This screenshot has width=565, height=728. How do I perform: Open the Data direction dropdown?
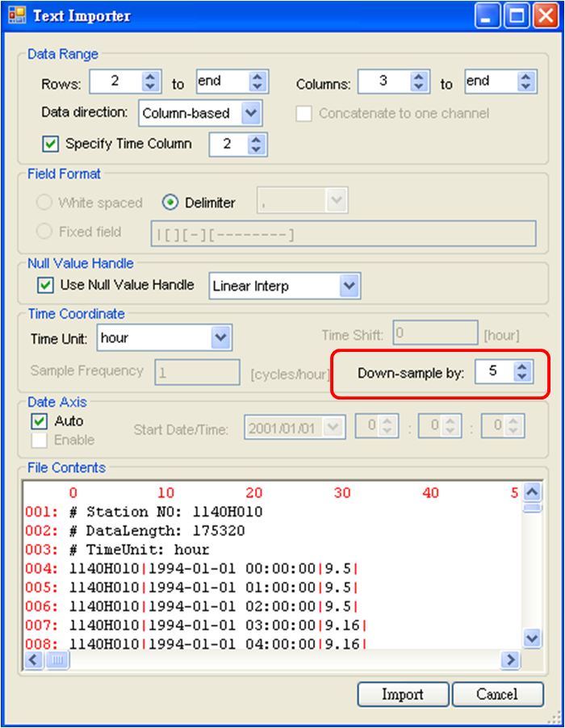point(251,113)
